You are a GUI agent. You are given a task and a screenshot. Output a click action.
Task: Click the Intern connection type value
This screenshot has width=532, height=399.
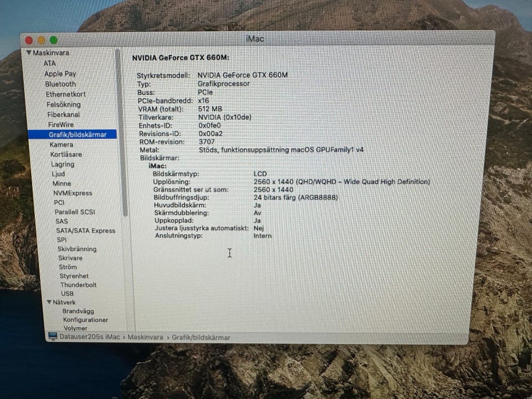[x=262, y=236]
